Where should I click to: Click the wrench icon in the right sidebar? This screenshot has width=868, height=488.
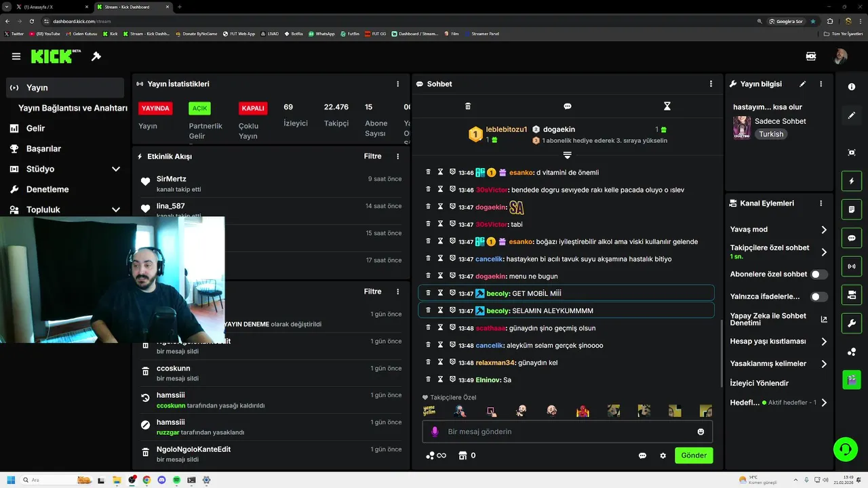[x=852, y=323]
